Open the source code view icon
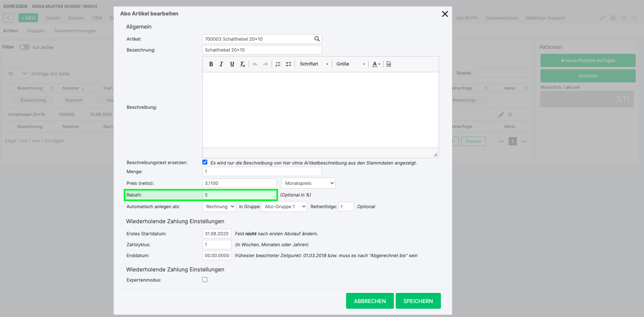Viewport: 644px width, 317px height. tap(389, 64)
